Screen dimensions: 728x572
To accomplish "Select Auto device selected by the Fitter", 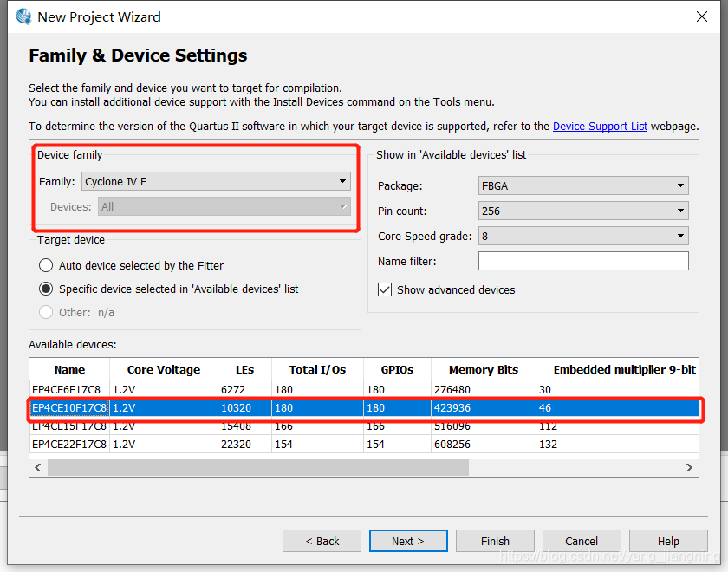I will coord(45,265).
